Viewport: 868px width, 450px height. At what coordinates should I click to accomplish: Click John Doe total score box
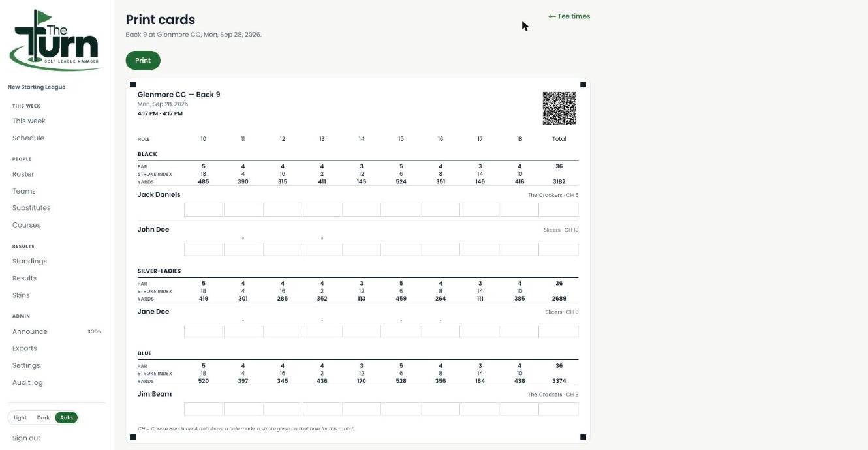tap(559, 249)
